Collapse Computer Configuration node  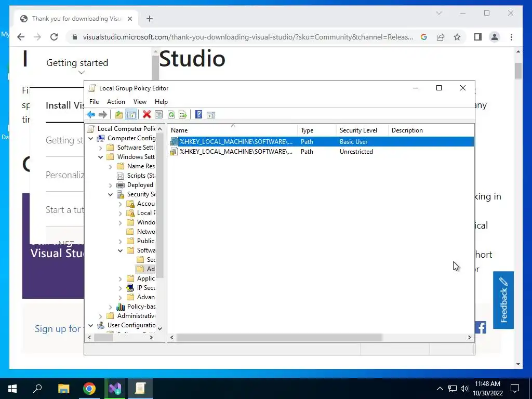point(91,138)
